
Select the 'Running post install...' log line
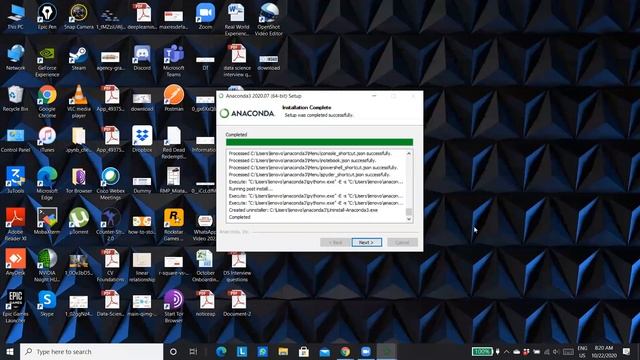click(x=250, y=189)
